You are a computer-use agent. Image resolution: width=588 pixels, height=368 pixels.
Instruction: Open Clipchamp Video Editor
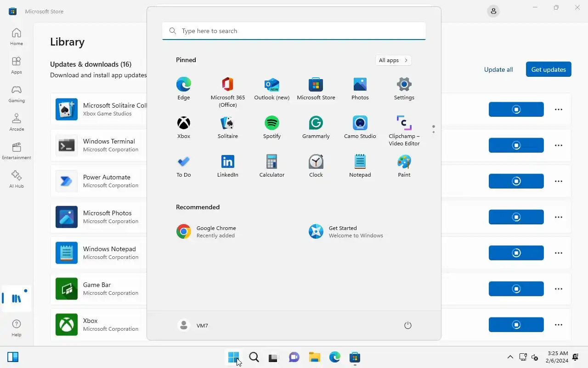(x=404, y=131)
